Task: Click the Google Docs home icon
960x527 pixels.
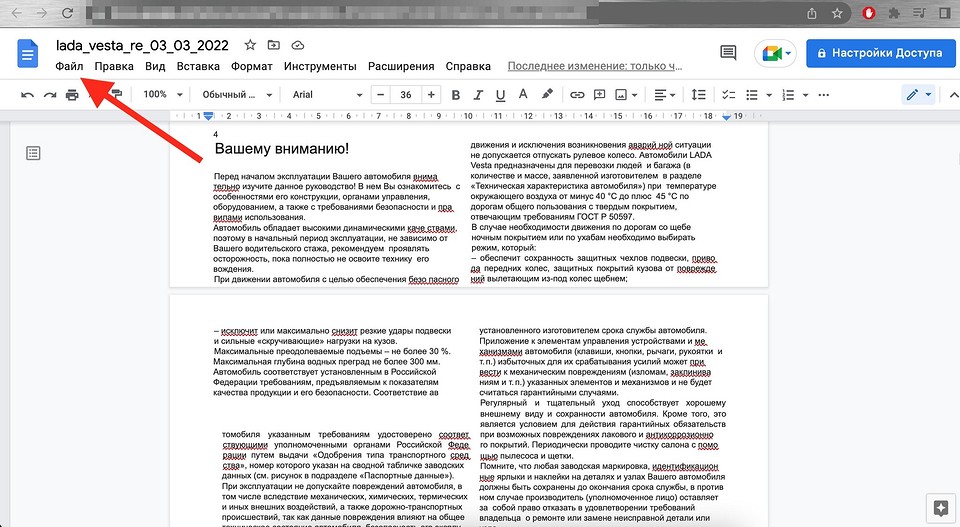Action: pos(28,54)
